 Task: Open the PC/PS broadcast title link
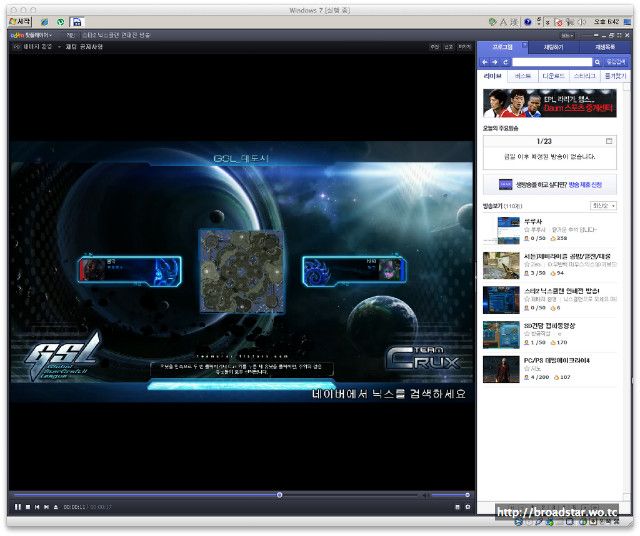click(557, 360)
